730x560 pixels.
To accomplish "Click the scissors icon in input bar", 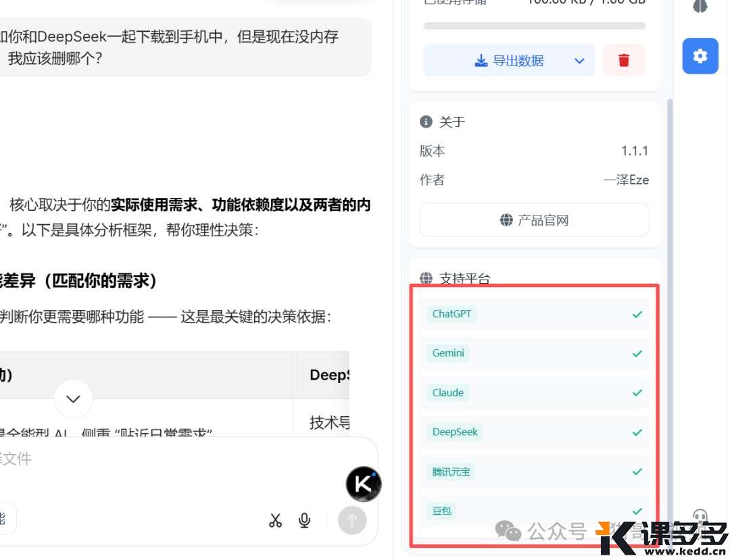I will click(275, 520).
